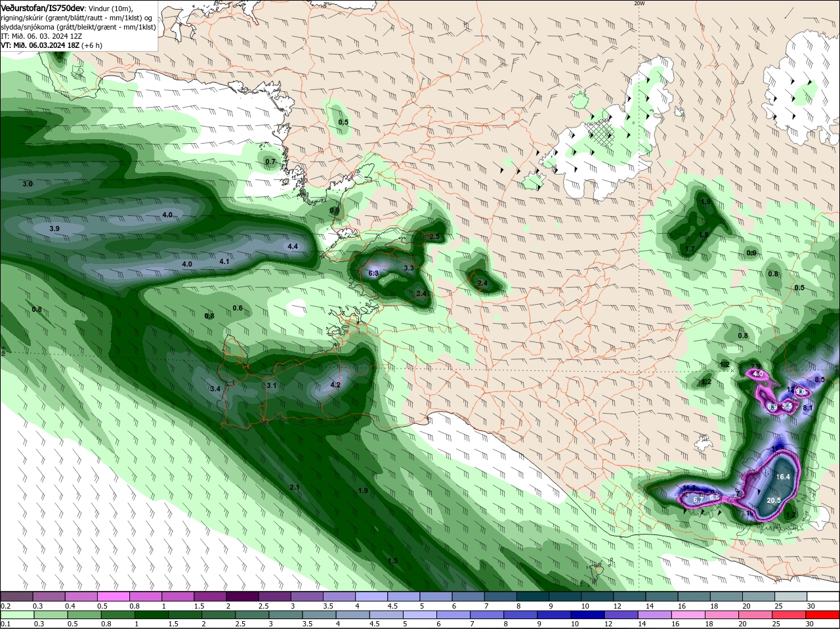Screen dimensions: 840x629
Task: Select the 3.9 value label over the sea
Action: click(x=54, y=228)
